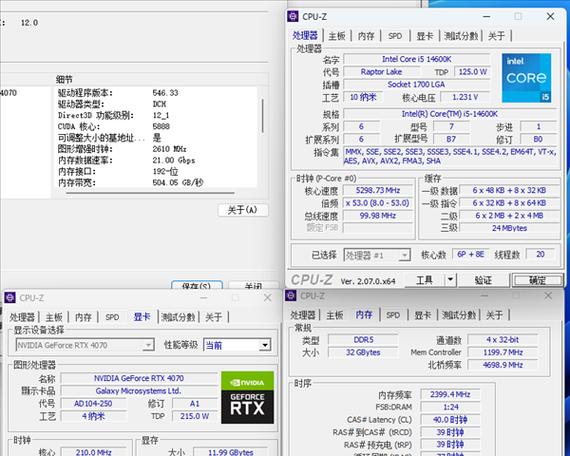The width and height of the screenshot is (570, 456).
Task: Open 测试分数 tab in processor window
Action: [461, 36]
